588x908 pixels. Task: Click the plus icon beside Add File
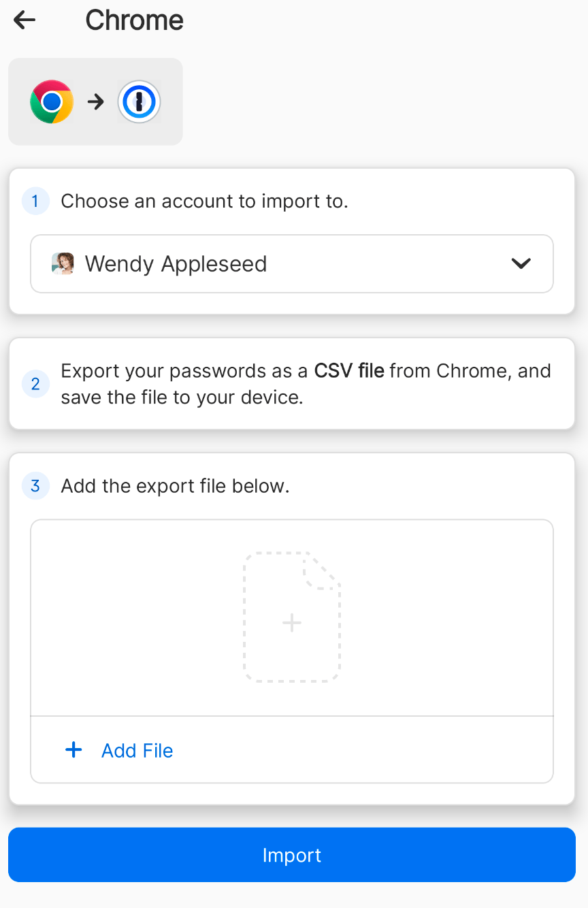tap(73, 750)
